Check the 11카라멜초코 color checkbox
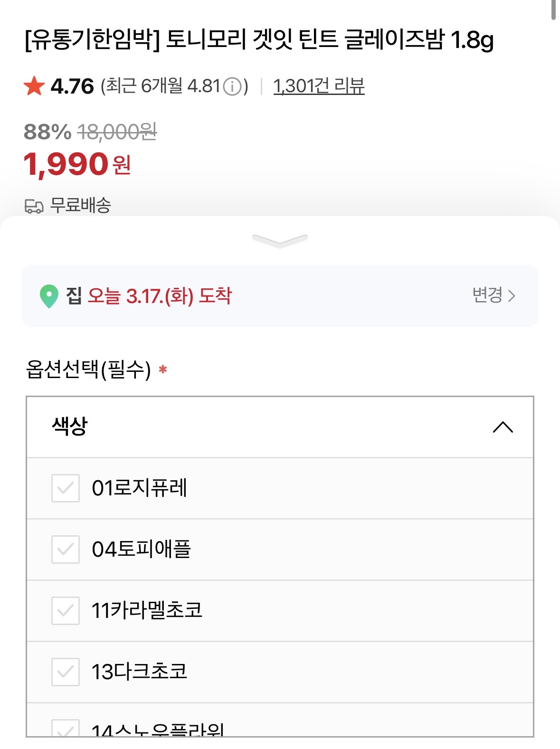The image size is (560, 749). 66,610
